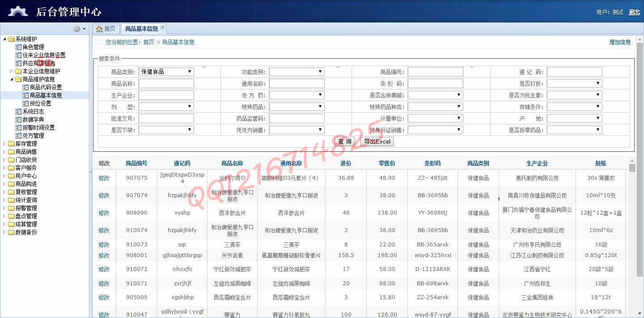Viewport: 644px width, 318px height.
Task: Click the 货位设置 page icon
Action: pyautogui.click(x=25, y=103)
